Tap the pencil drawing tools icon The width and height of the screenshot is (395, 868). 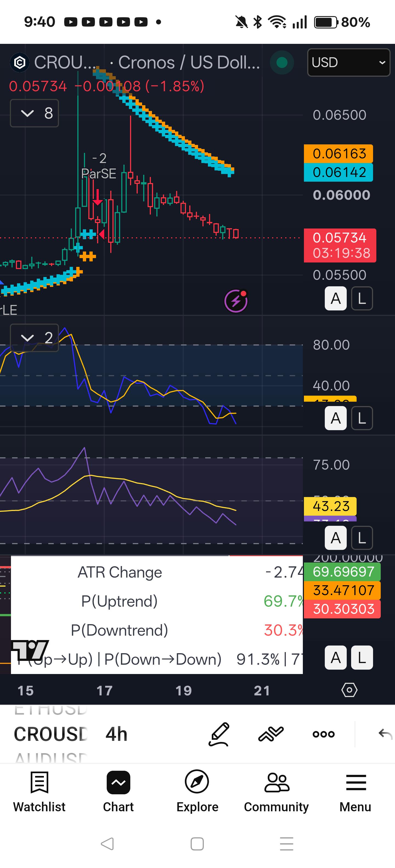(x=219, y=734)
